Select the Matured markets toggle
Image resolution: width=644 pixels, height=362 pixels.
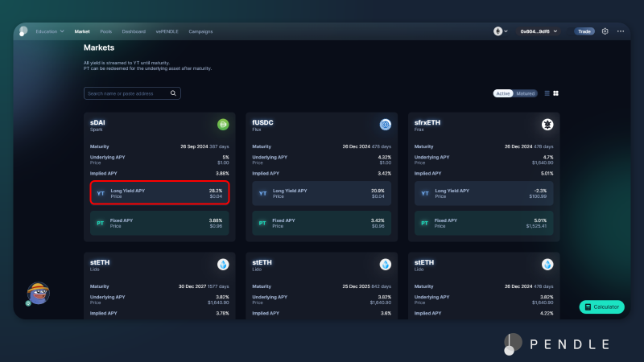click(526, 93)
